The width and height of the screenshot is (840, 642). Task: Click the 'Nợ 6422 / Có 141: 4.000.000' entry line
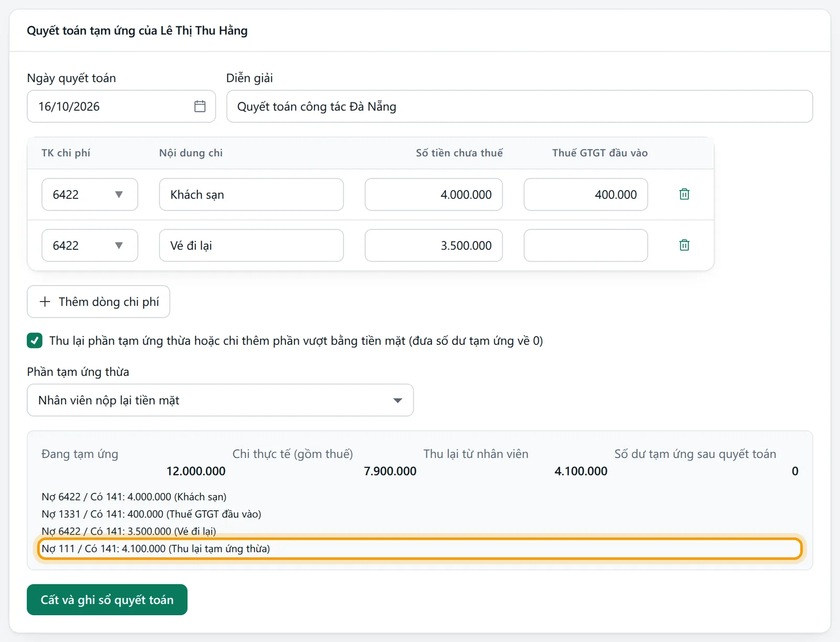point(134,497)
